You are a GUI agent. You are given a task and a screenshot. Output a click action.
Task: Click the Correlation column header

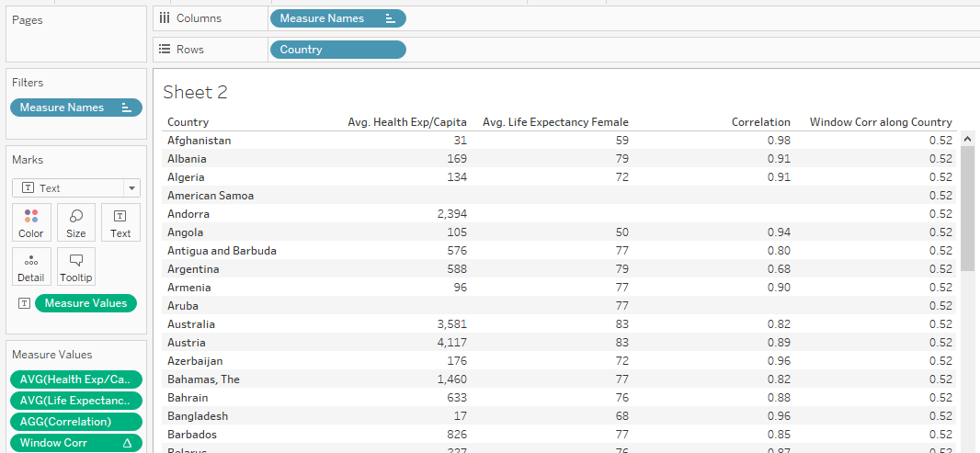[760, 122]
